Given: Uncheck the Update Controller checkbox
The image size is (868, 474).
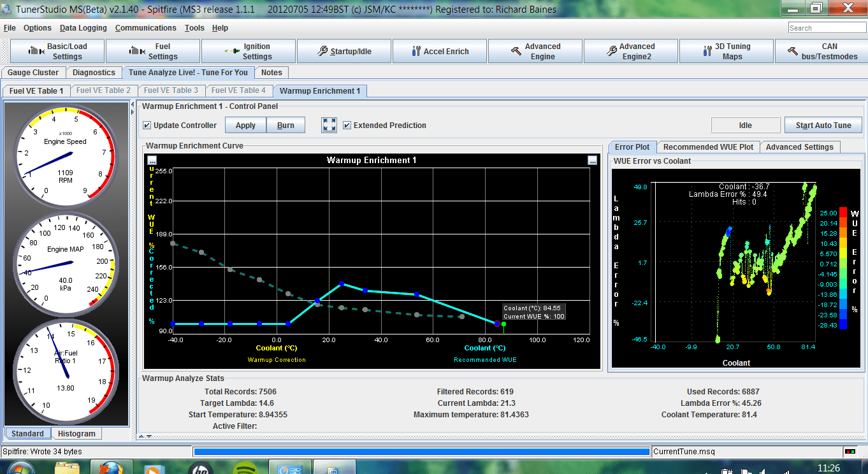Looking at the screenshot, I should [x=147, y=125].
